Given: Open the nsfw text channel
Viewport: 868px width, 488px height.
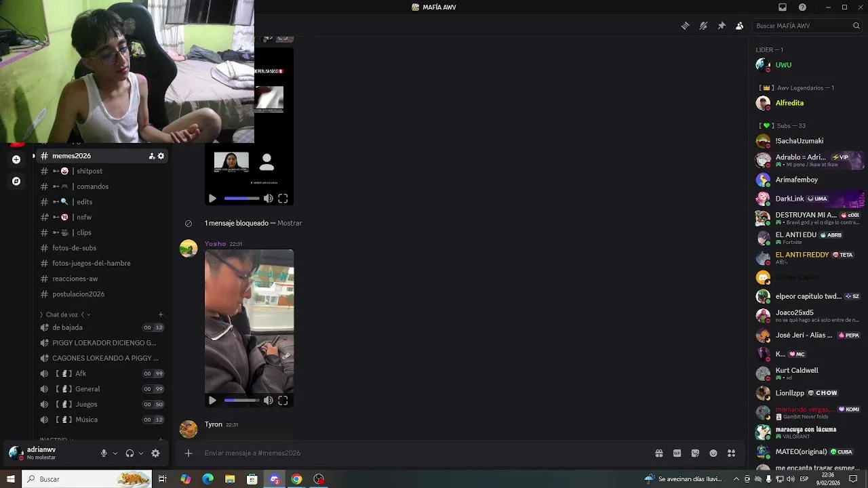Looking at the screenshot, I should point(102,217).
